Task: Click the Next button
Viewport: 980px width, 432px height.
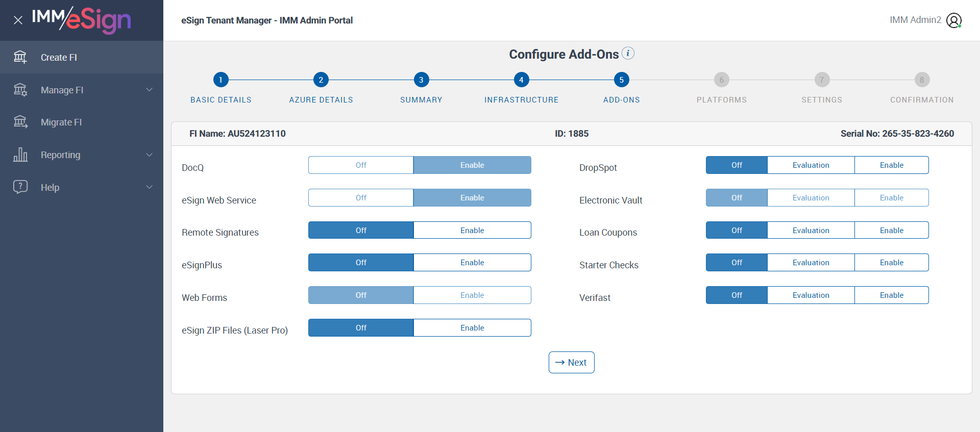Action: (571, 362)
